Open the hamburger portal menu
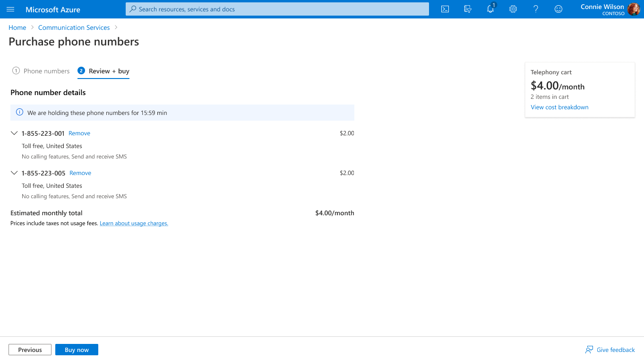 point(10,9)
